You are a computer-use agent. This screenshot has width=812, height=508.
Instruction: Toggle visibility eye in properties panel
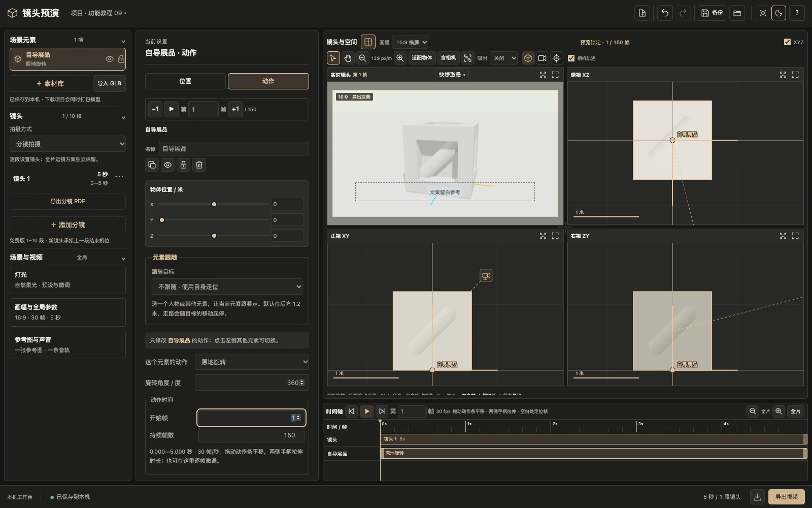[x=167, y=165]
